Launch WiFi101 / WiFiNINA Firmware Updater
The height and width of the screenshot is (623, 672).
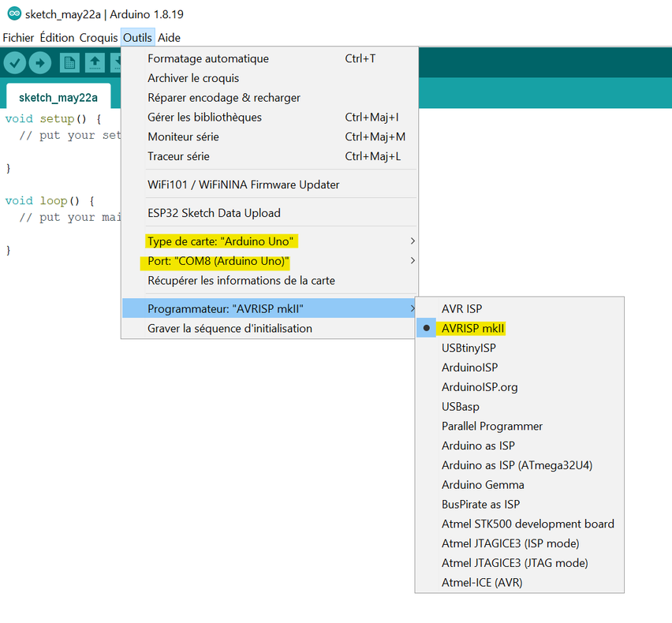click(x=245, y=184)
